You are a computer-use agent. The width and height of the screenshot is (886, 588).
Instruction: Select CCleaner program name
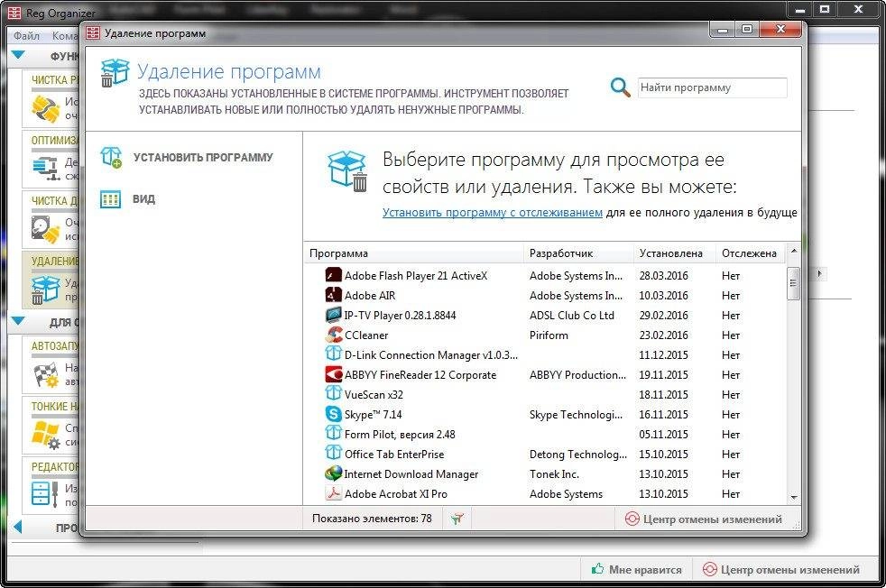click(x=366, y=335)
